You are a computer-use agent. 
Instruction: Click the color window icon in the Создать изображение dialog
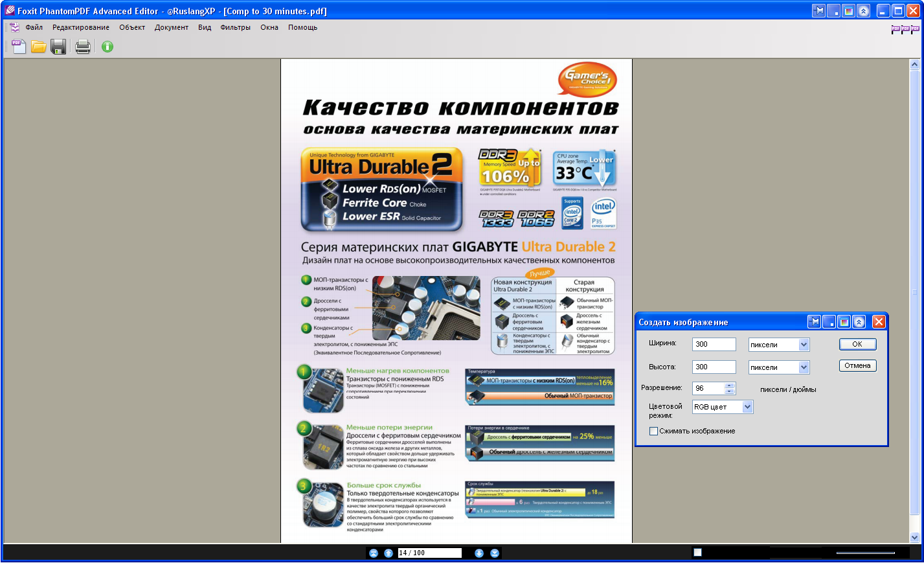tap(844, 321)
